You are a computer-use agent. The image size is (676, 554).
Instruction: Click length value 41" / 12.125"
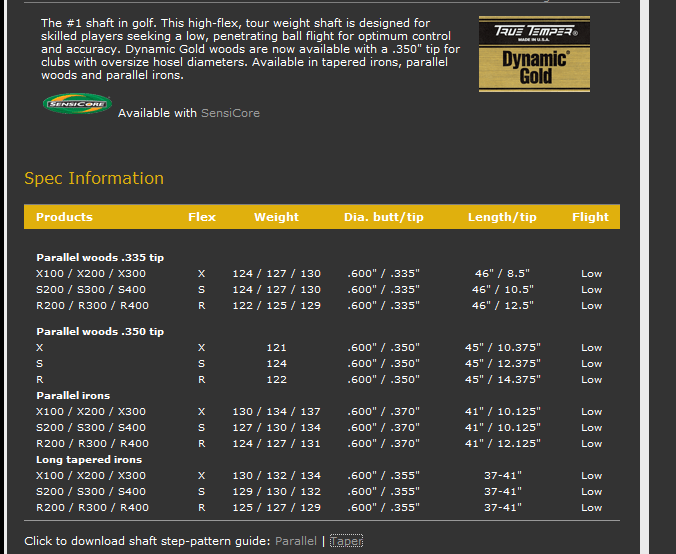click(x=502, y=444)
